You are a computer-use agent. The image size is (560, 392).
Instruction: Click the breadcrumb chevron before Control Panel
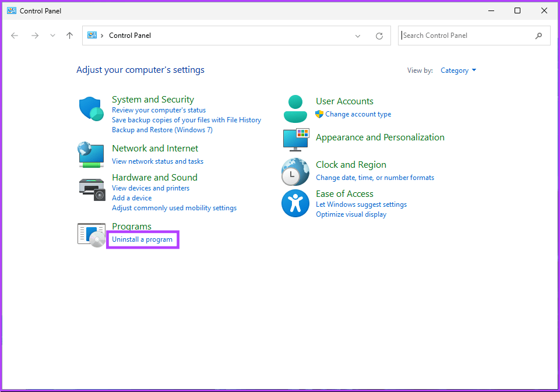click(102, 36)
